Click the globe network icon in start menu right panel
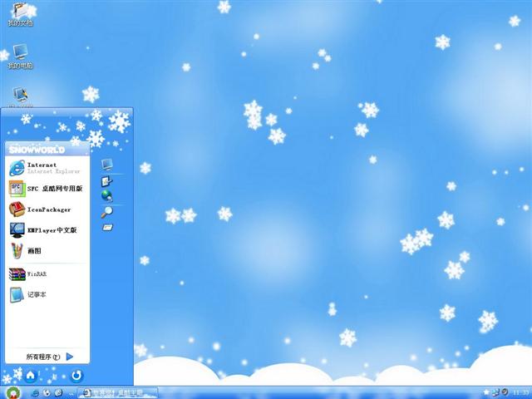 coord(107,196)
